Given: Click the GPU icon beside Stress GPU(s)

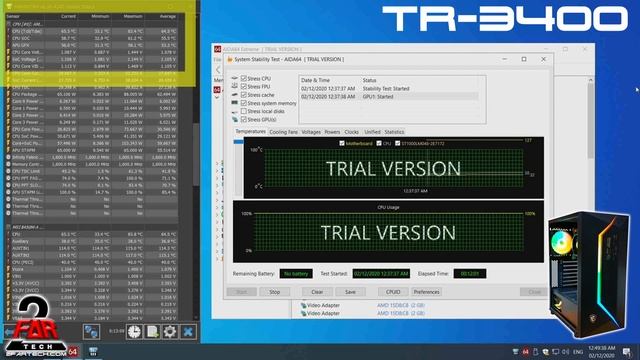Looking at the screenshot, I should tap(235, 119).
